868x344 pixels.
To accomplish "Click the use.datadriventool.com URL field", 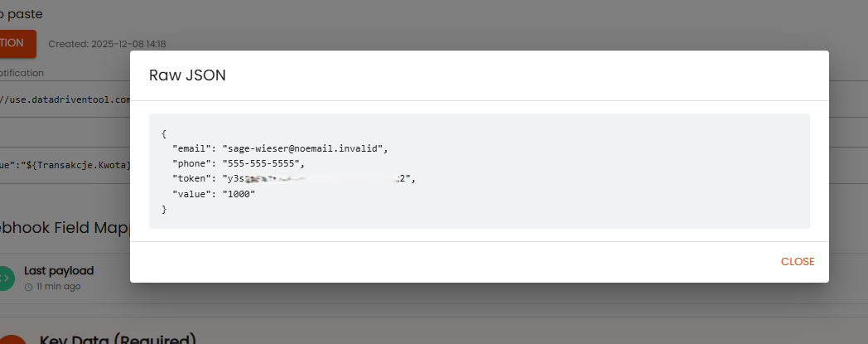I will click(x=66, y=99).
